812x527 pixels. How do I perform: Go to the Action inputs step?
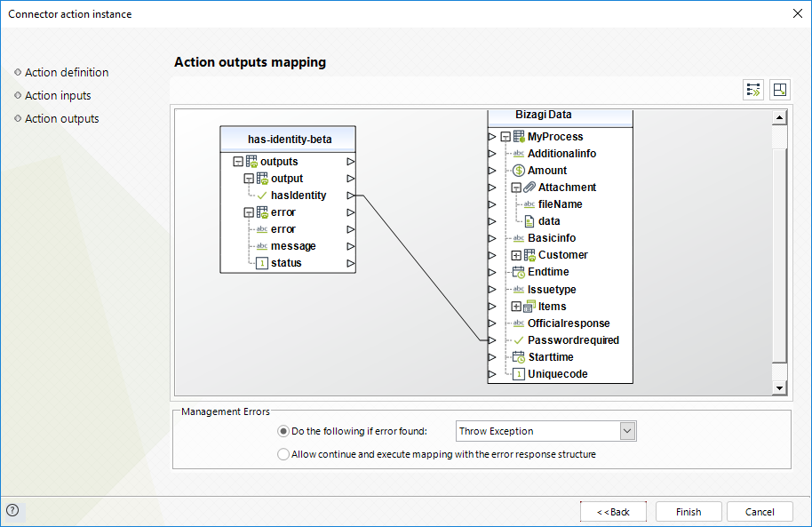click(x=58, y=96)
